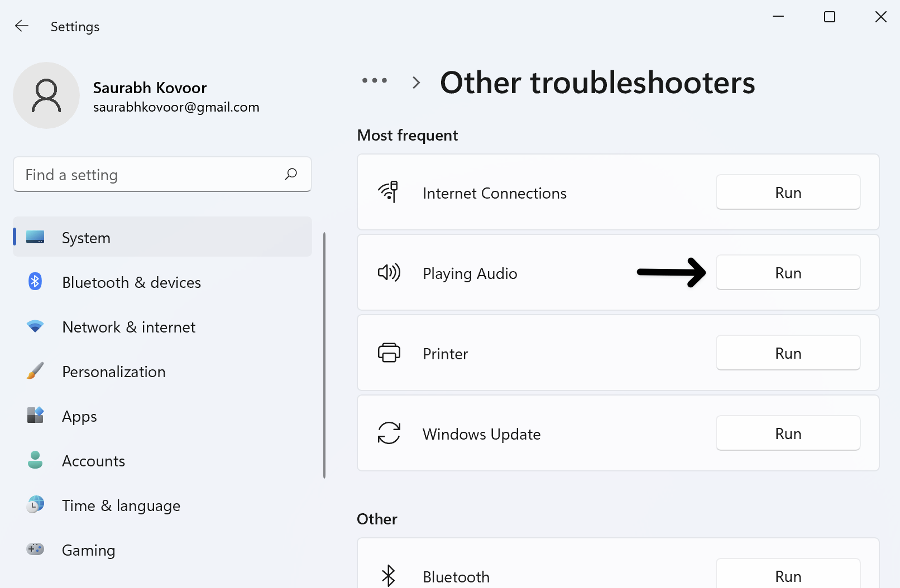Image resolution: width=900 pixels, height=588 pixels.
Task: Click the Apps sidebar icon
Action: [x=35, y=415]
